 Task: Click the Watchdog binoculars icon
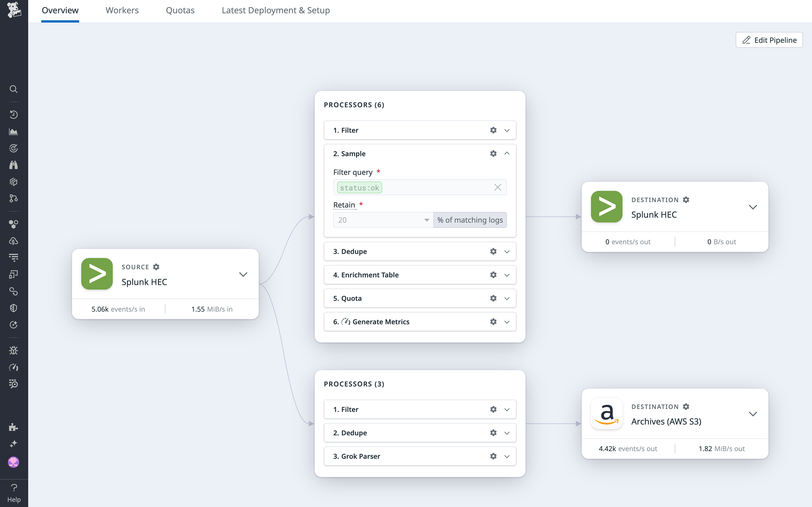pos(14,165)
